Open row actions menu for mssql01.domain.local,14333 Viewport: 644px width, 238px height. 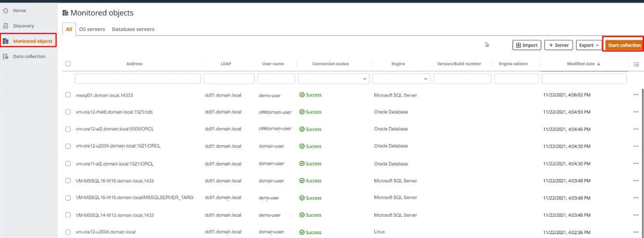(636, 95)
